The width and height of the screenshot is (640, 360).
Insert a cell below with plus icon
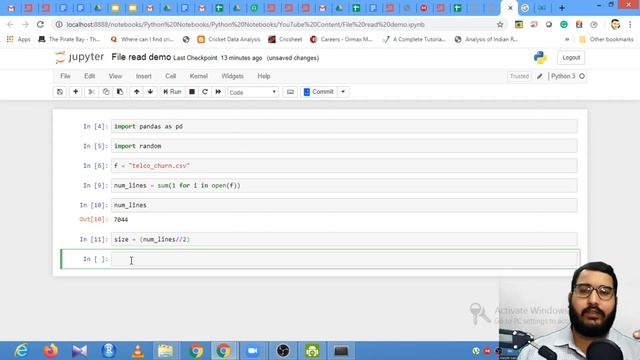click(76, 92)
